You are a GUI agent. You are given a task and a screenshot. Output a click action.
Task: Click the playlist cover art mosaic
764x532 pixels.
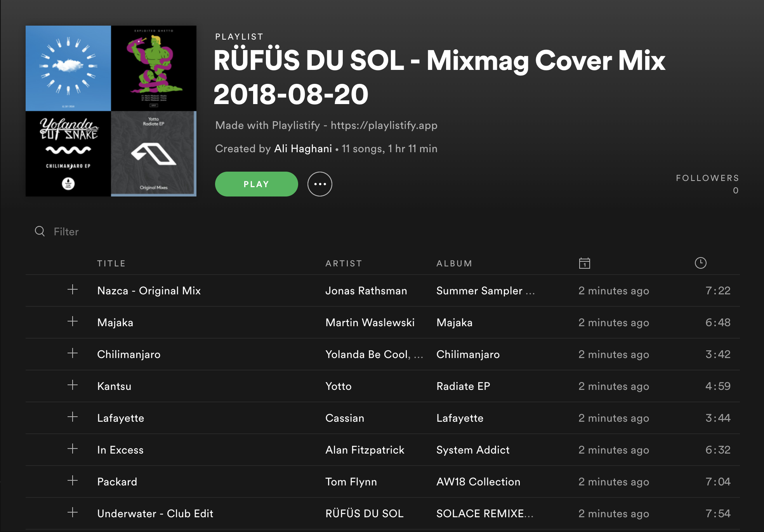point(111,111)
